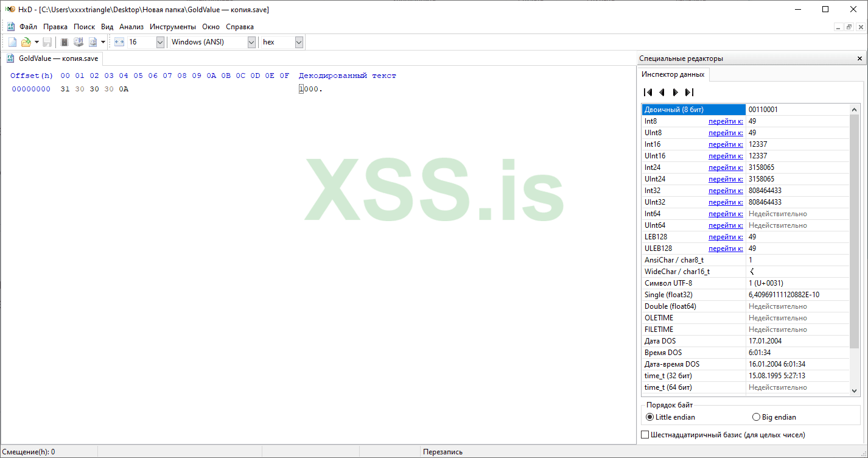Click the HxD application icon in title bar
The width and height of the screenshot is (868, 458).
tap(10, 9)
